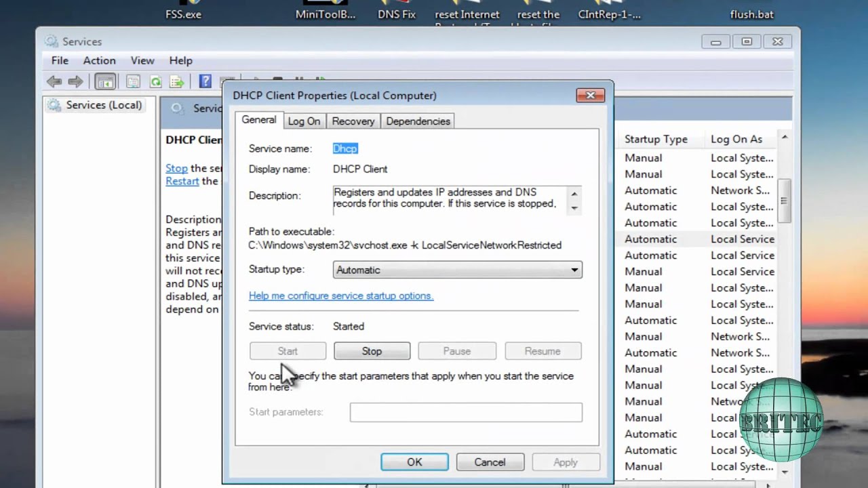Click Log On As column header
Screen dimensions: 868x488
click(736, 139)
